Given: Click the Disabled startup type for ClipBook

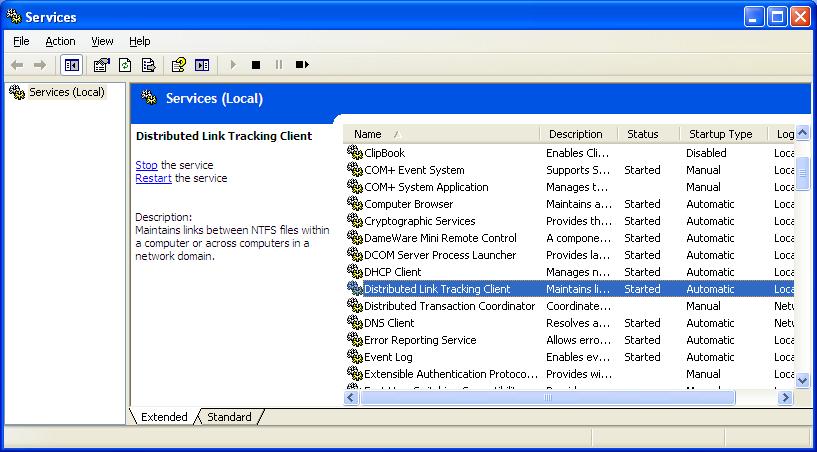Looking at the screenshot, I should [706, 153].
